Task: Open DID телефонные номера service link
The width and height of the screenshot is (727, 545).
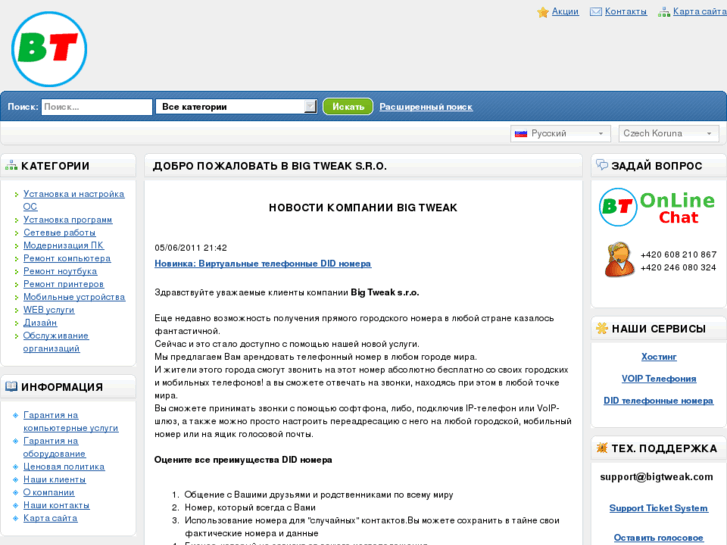Action: tap(658, 400)
